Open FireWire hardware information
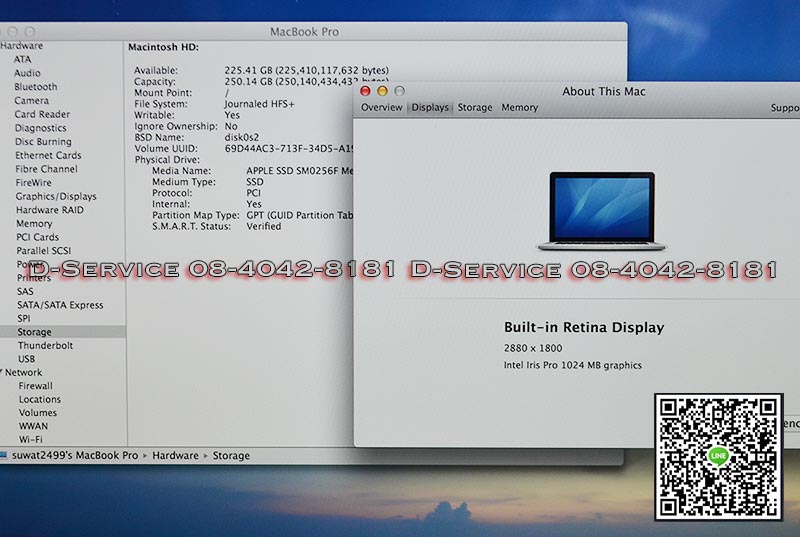 34,183
